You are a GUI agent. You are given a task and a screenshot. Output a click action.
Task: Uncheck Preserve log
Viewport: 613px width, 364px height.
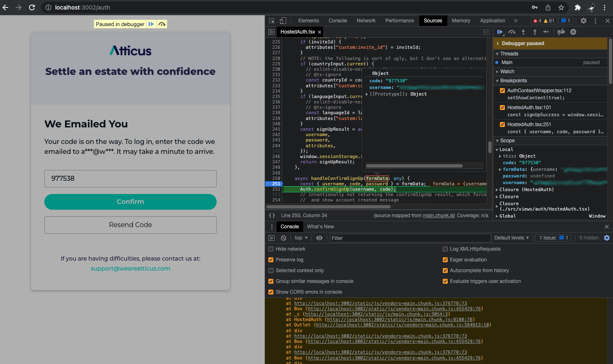tap(271, 260)
